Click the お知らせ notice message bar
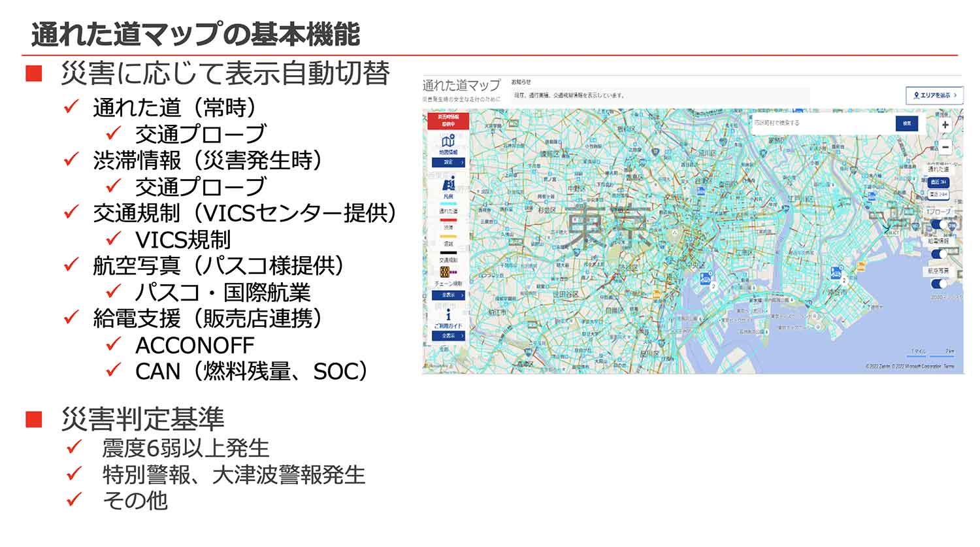Viewport: 980px width, 547px height. click(660, 95)
